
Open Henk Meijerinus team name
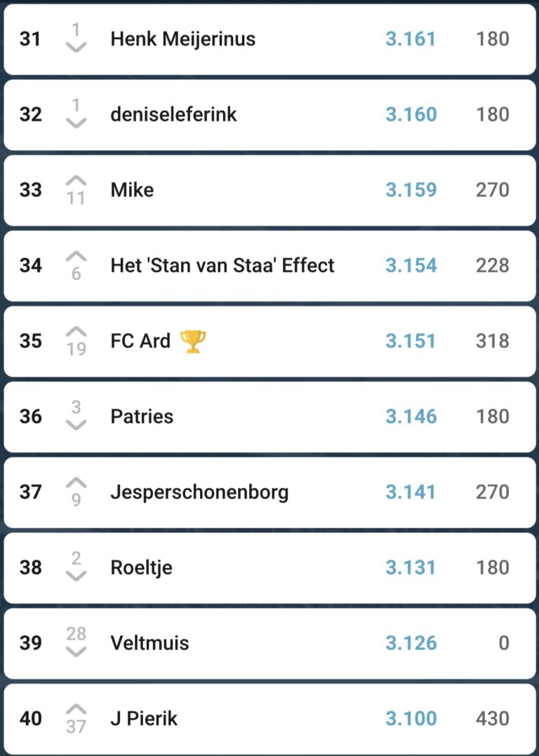coord(182,39)
